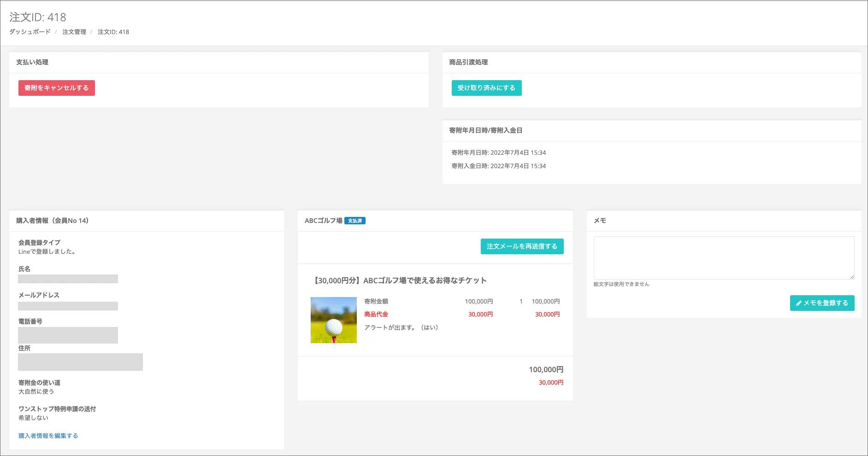
Task: Click the pencil icon on メモを登録する
Action: pos(798,303)
